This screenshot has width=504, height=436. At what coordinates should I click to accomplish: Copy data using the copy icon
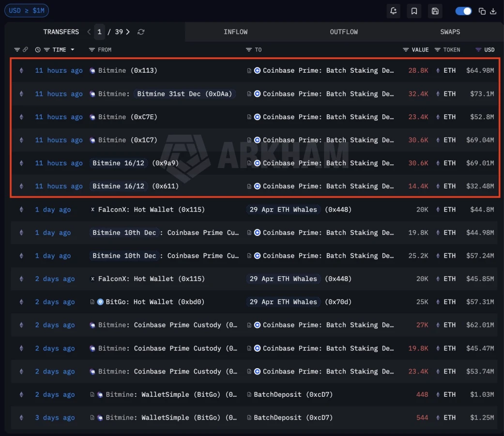tap(482, 11)
